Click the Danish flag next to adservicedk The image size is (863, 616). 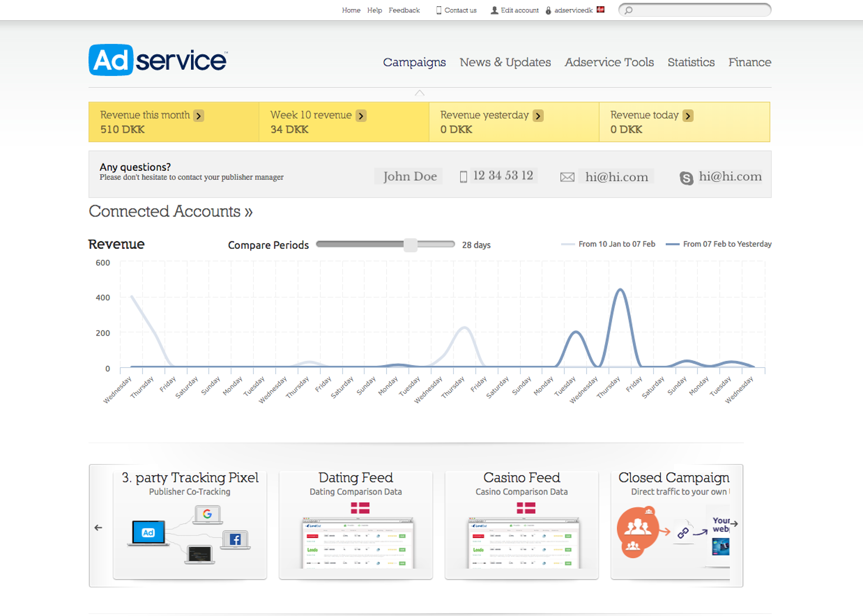coord(601,9)
